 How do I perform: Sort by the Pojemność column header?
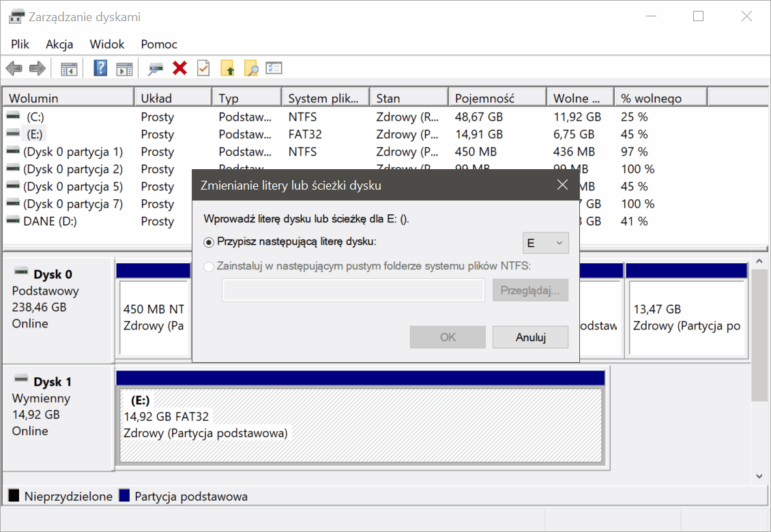click(x=498, y=98)
